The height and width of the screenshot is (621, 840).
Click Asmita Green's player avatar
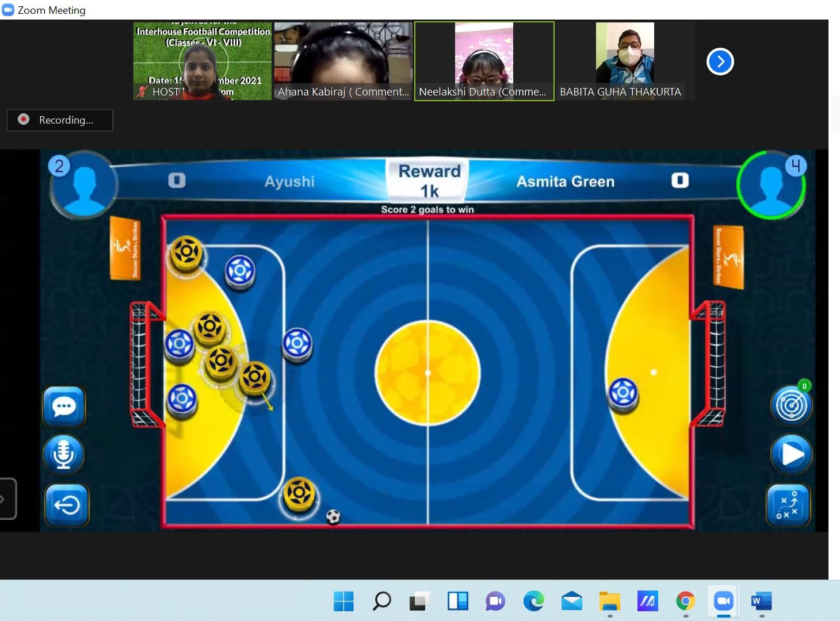772,185
